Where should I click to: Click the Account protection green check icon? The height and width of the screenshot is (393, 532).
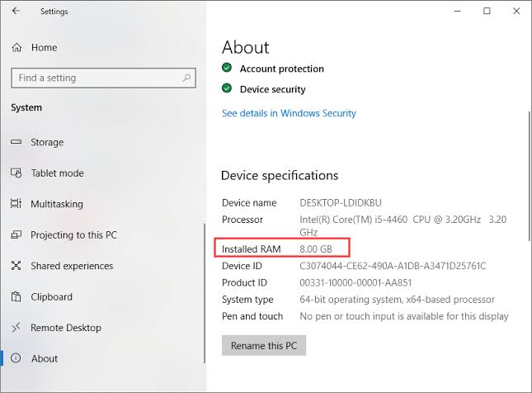point(227,68)
